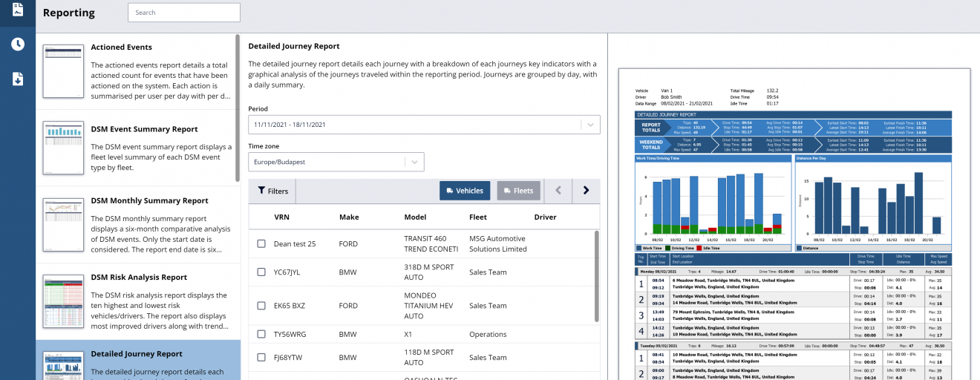Image resolution: width=980 pixels, height=380 pixels.
Task: Tick the checkbox for Dean test 25
Action: [261, 244]
